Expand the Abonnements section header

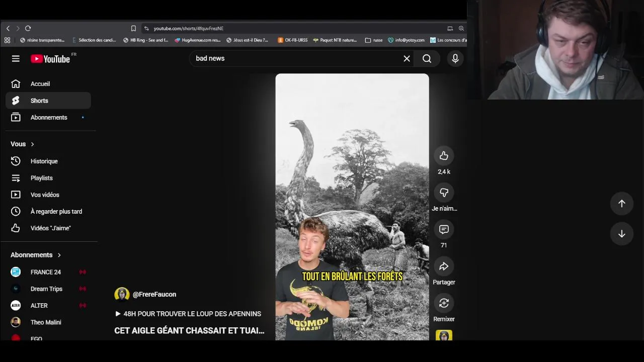[x=36, y=255]
